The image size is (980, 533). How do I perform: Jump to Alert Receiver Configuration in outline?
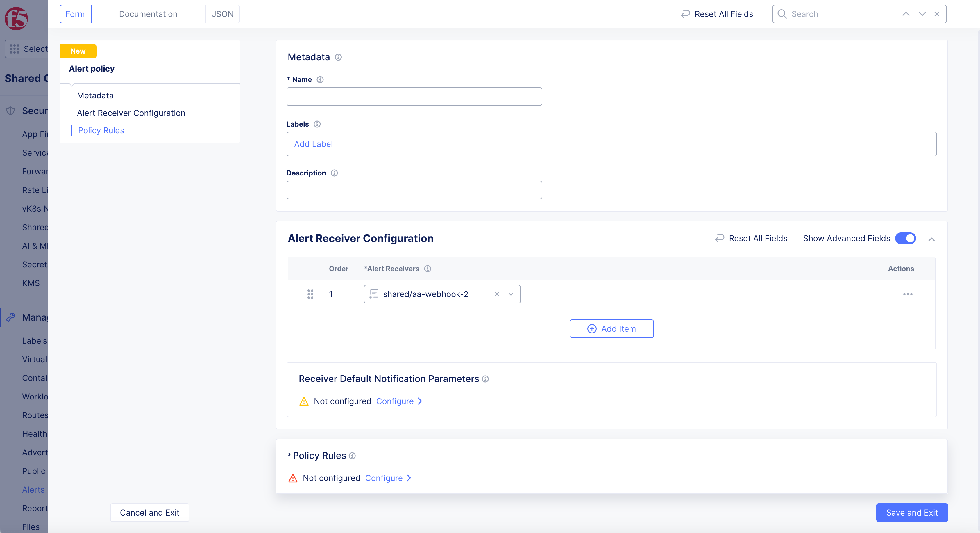tap(131, 113)
